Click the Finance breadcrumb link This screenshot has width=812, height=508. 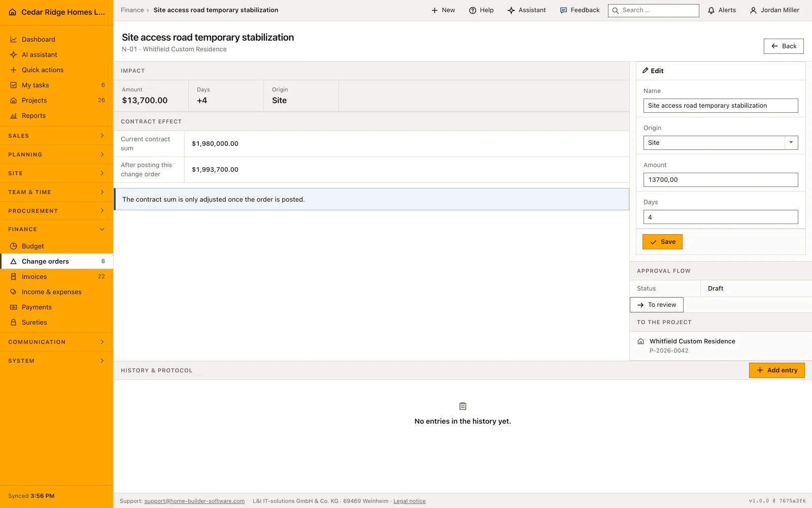[132, 10]
